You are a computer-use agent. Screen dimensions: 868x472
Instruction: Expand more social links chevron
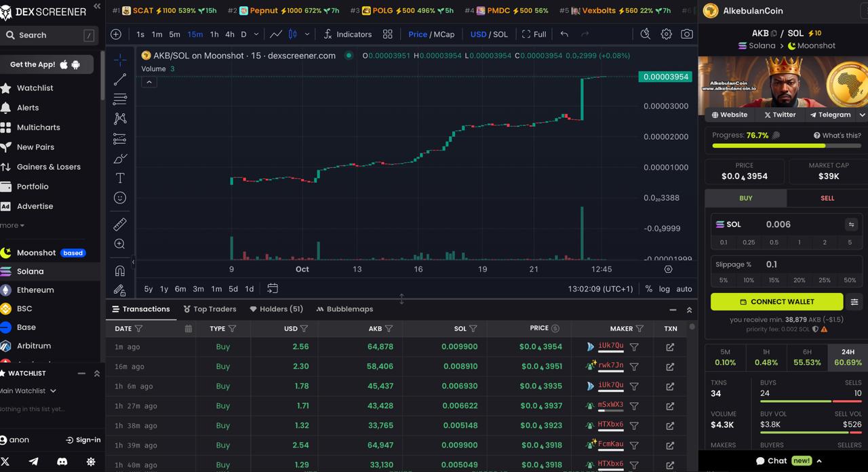point(862,115)
